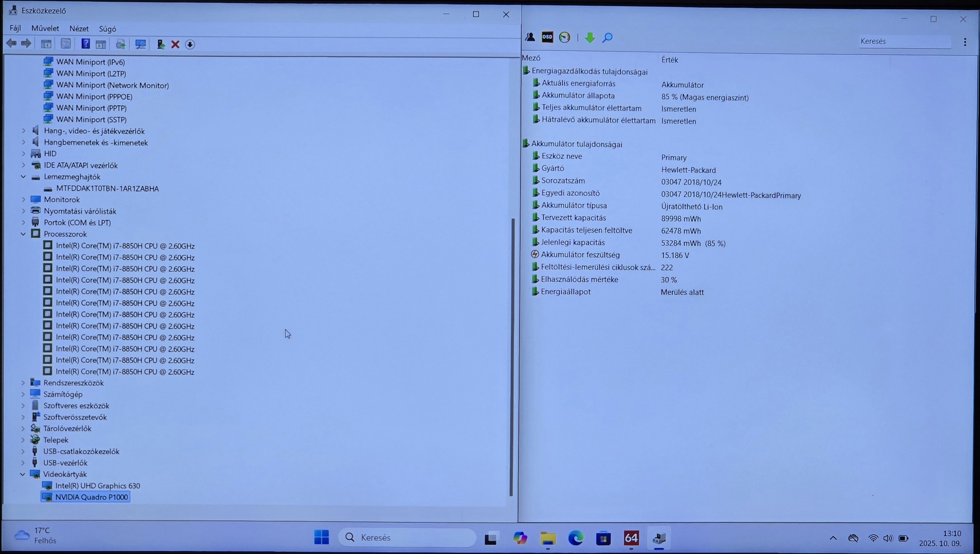
Task: Click the update driver toolbar icon
Action: point(160,44)
